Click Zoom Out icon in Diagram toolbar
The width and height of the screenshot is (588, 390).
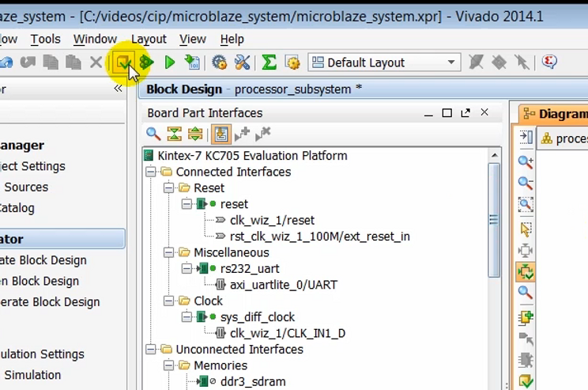click(x=526, y=183)
